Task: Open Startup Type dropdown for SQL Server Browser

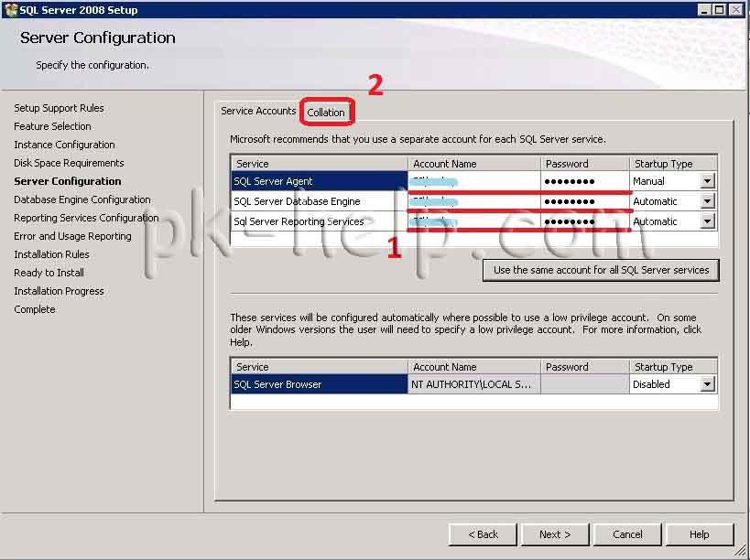Action: 707,384
